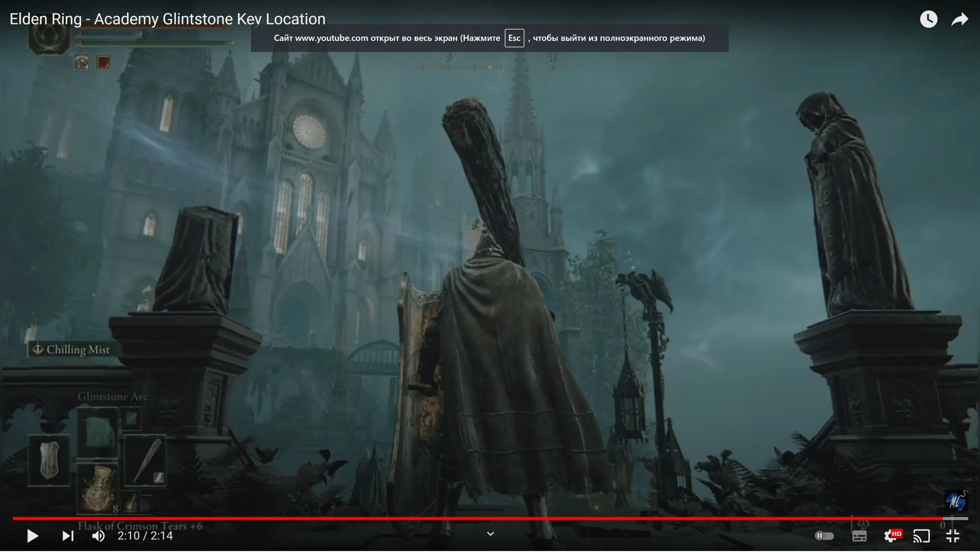This screenshot has height=552, width=980.
Task: Seek to end of red progress bar
Action: (x=943, y=518)
